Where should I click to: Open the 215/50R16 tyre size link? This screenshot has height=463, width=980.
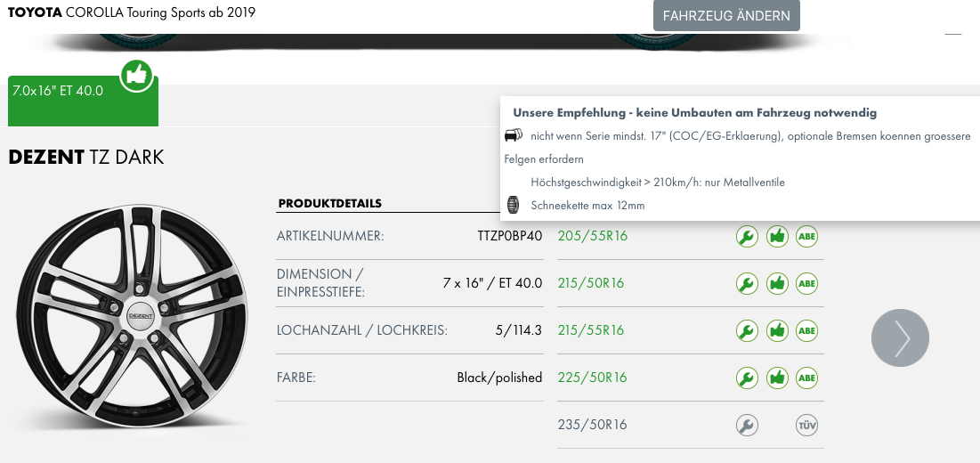(x=591, y=284)
